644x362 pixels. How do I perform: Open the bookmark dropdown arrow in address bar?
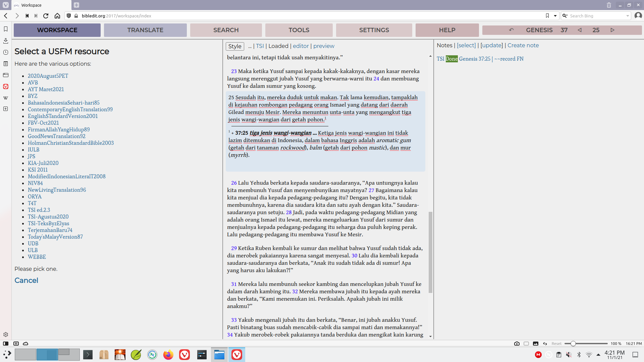[x=554, y=15]
